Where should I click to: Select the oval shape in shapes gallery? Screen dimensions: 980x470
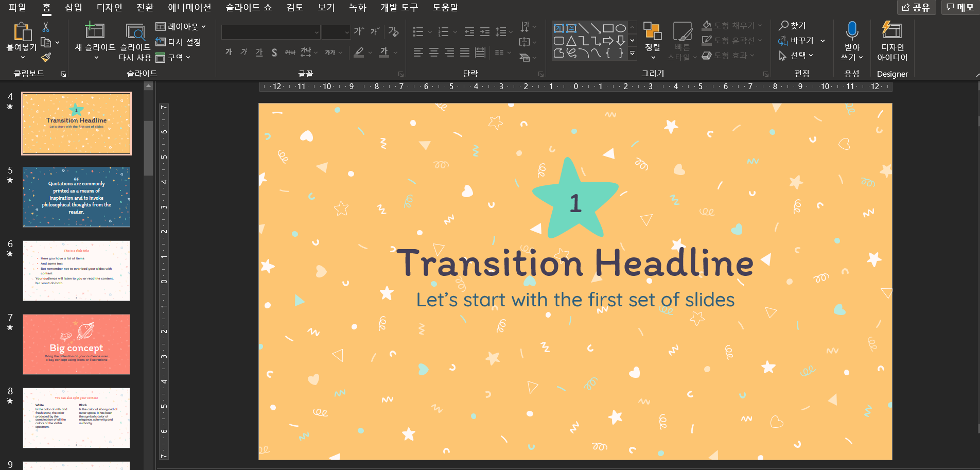click(x=621, y=28)
